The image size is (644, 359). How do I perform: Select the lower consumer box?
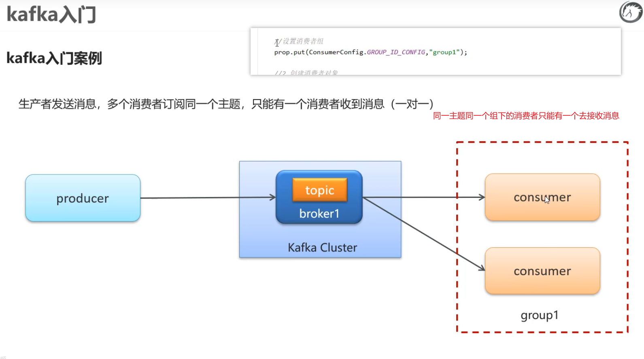coord(542,271)
